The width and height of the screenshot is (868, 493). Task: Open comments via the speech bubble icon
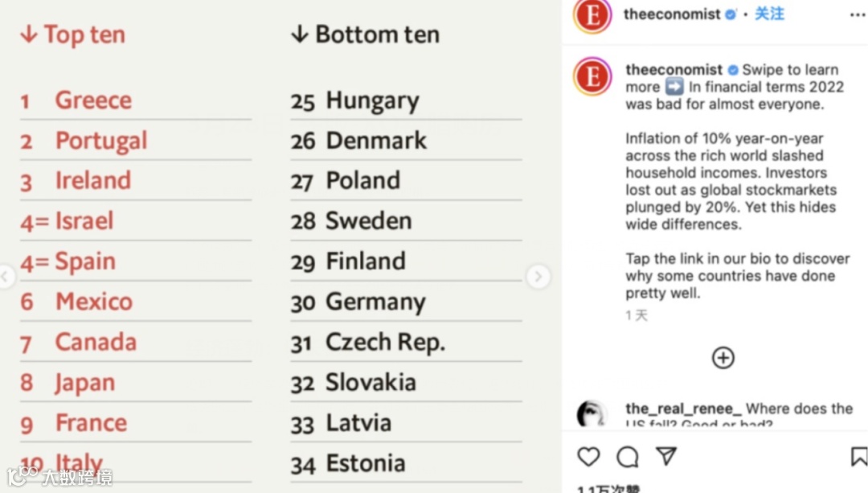click(x=628, y=457)
